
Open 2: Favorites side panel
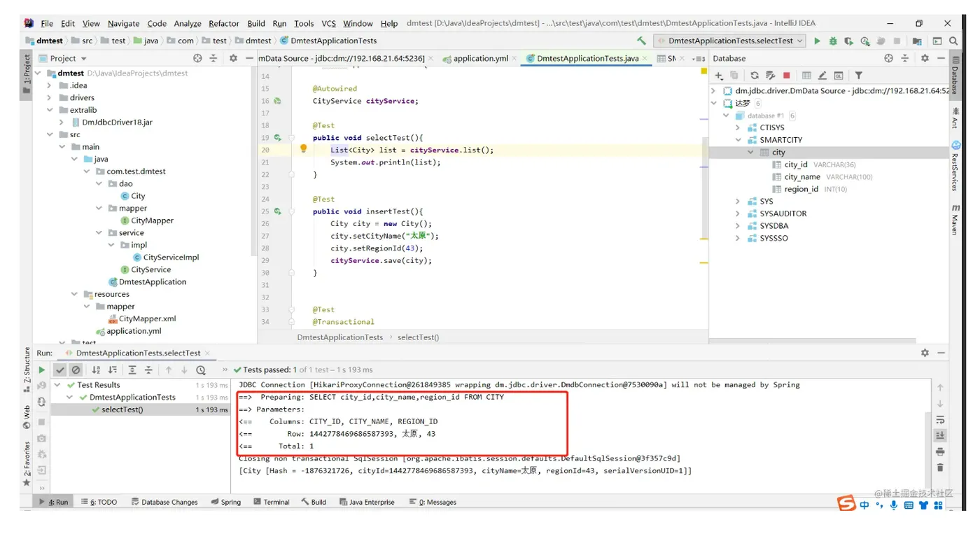point(27,464)
